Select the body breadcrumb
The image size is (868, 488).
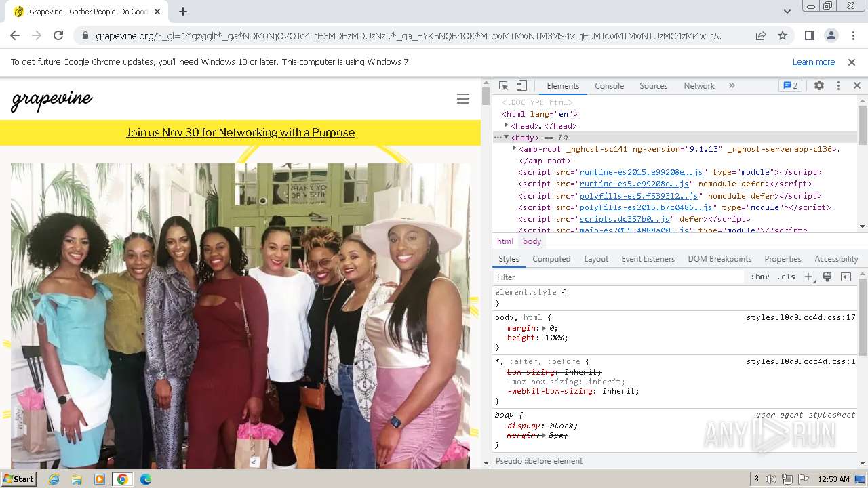[532, 241]
